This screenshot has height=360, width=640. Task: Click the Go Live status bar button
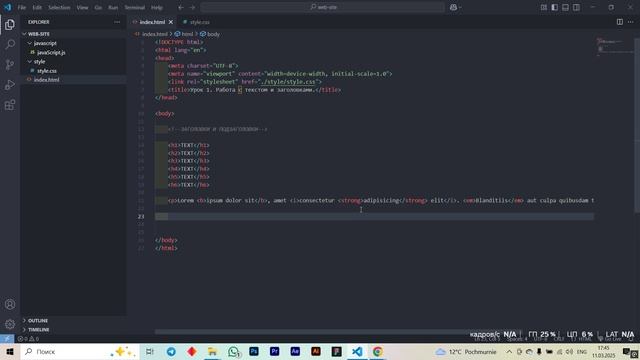(609, 339)
